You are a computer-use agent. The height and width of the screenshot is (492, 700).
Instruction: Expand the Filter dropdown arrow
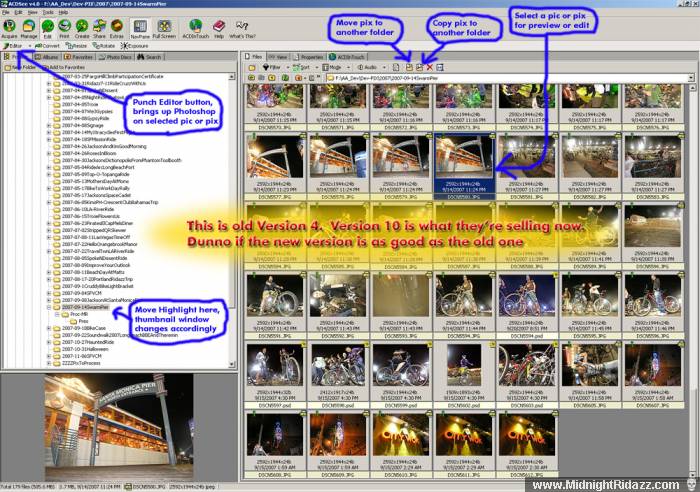[x=288, y=67]
